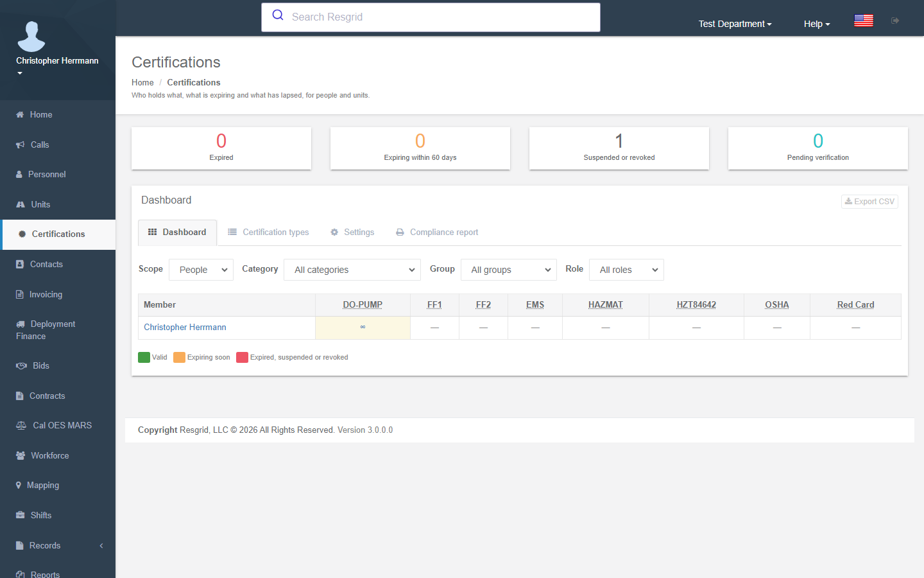Open Units in the sidebar
Image resolution: width=924 pixels, height=578 pixels.
58,204
